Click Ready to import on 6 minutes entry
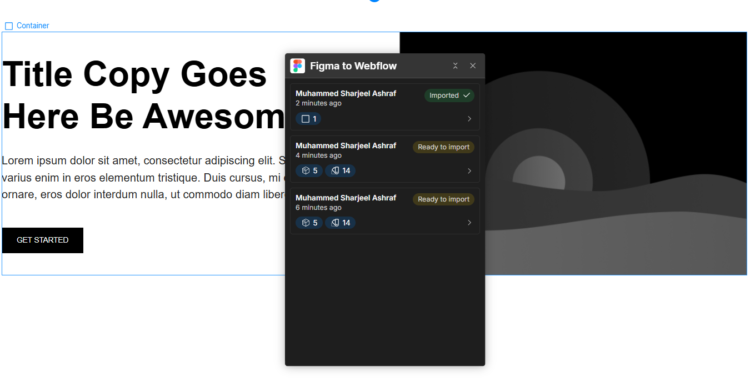Screen dimensions: 750x382 tap(443, 199)
